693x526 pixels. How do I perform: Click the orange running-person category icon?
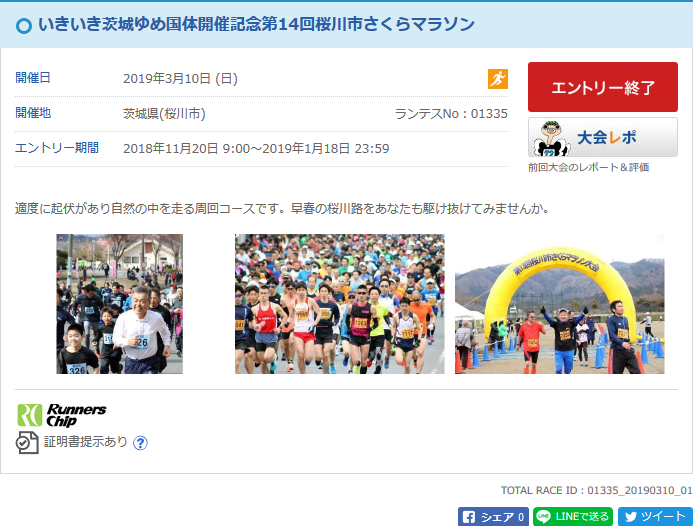[x=498, y=79]
